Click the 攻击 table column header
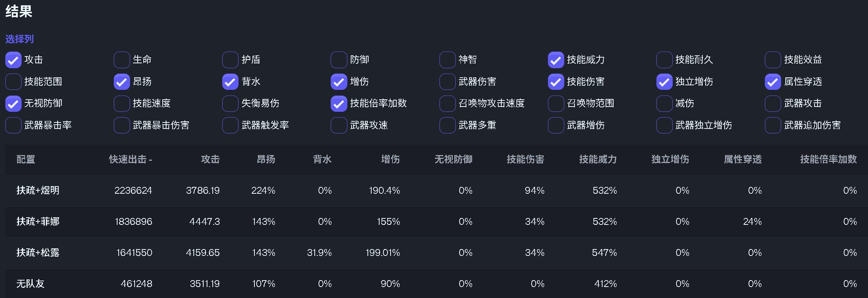This screenshot has height=298, width=868. pyautogui.click(x=210, y=159)
